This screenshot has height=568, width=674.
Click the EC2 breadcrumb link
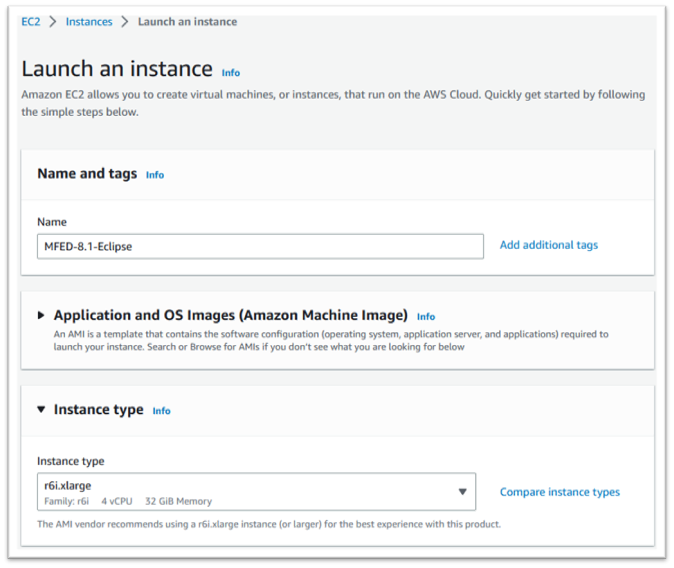click(31, 22)
